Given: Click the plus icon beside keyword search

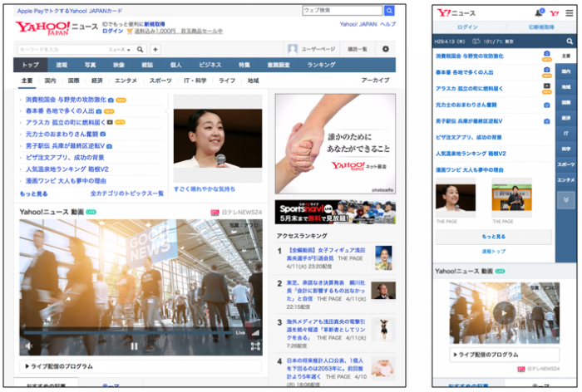Looking at the screenshot, I should 155,49.
